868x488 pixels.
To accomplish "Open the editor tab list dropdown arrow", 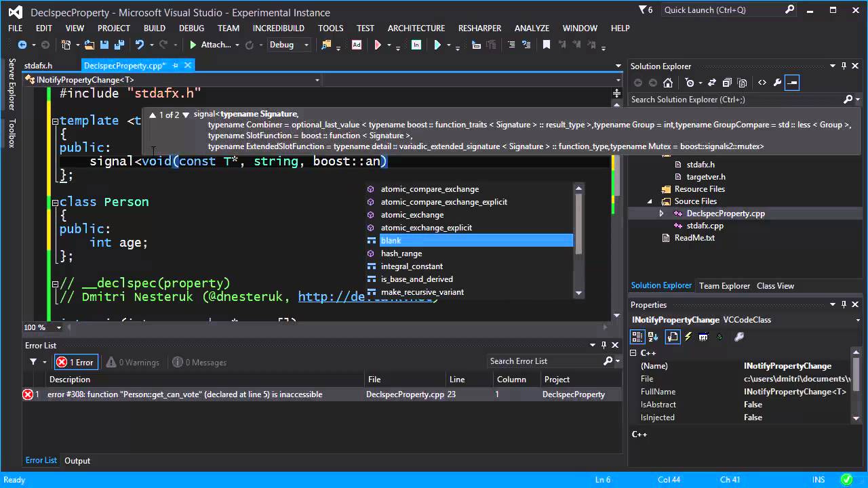I will (618, 66).
